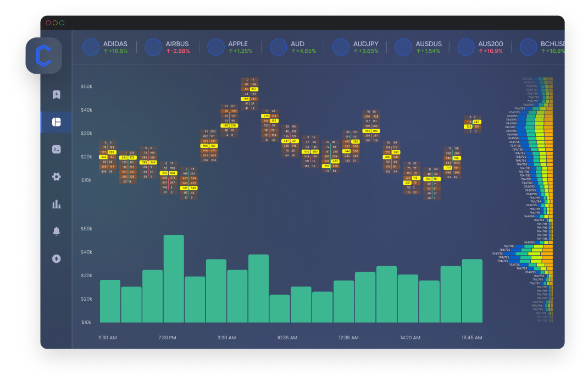The height and width of the screenshot is (380, 588).
Task: Open the terminal console icon in sidebar
Action: pos(56,149)
